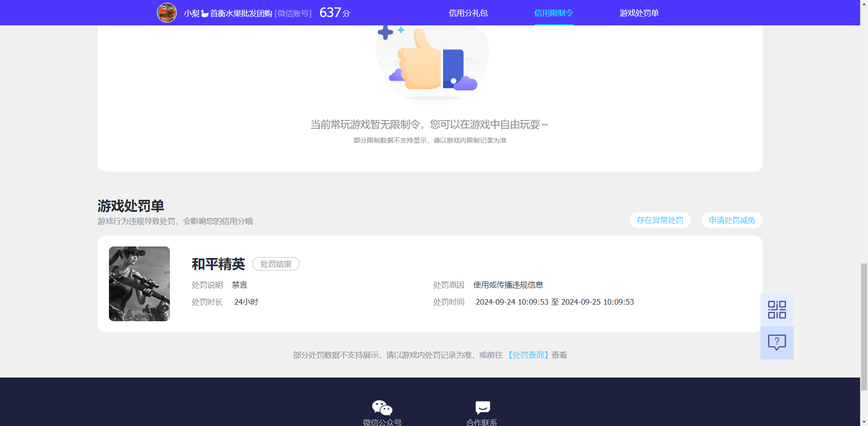This screenshot has width=868, height=426.
Task: Click the 和平精英 game title
Action: coord(218,264)
